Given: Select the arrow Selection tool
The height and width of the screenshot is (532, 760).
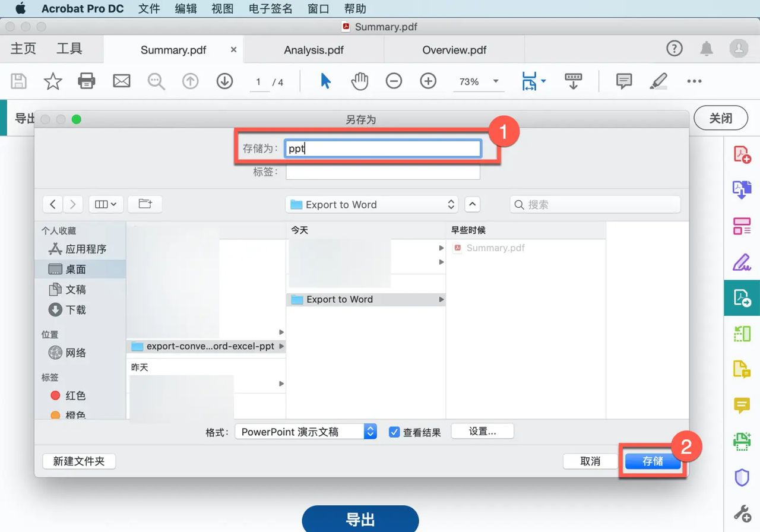Looking at the screenshot, I should [325, 81].
